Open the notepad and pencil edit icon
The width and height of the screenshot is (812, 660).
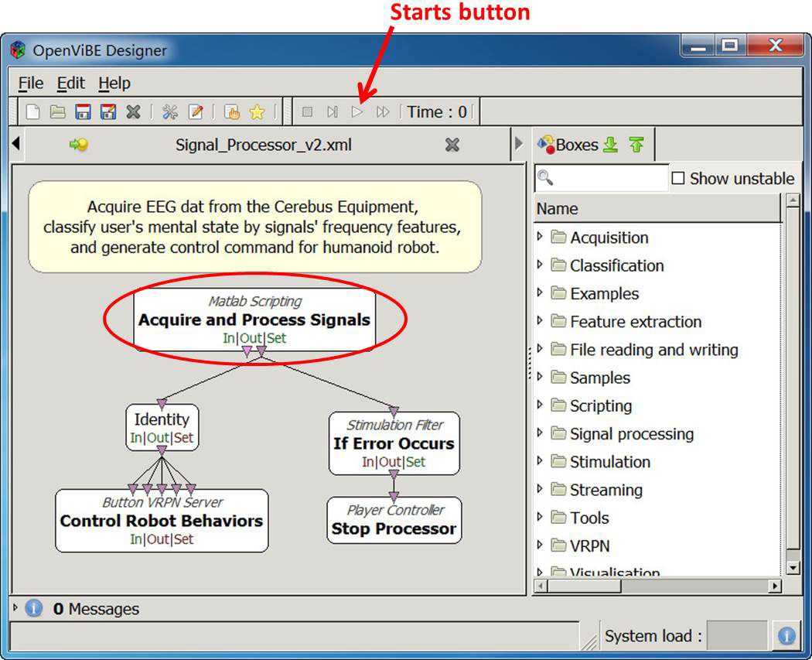click(196, 112)
